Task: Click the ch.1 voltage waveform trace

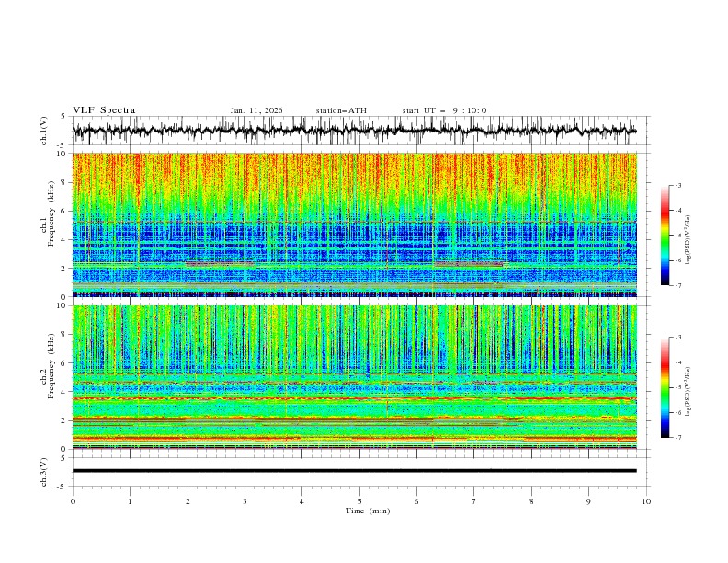Action: pos(354,131)
